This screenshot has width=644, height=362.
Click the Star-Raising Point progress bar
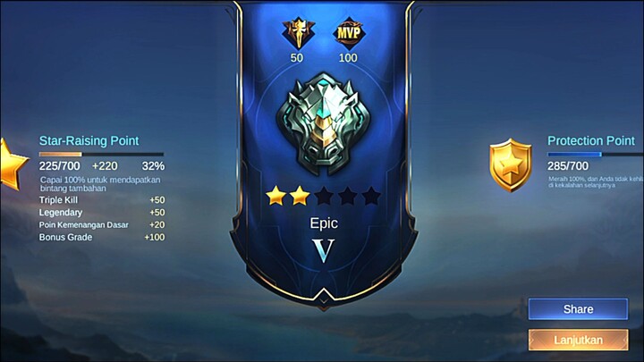tap(101, 155)
